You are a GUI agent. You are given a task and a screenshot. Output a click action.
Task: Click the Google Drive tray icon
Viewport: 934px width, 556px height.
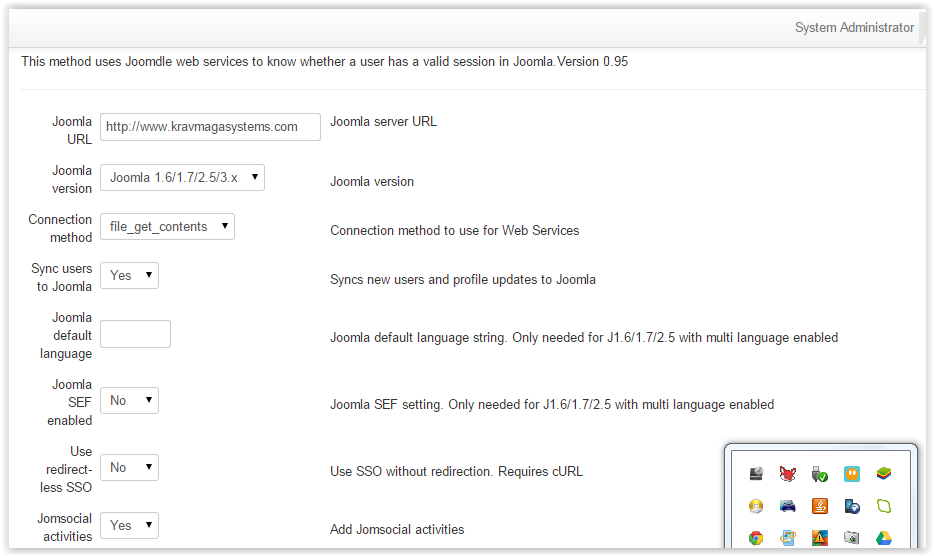(883, 538)
